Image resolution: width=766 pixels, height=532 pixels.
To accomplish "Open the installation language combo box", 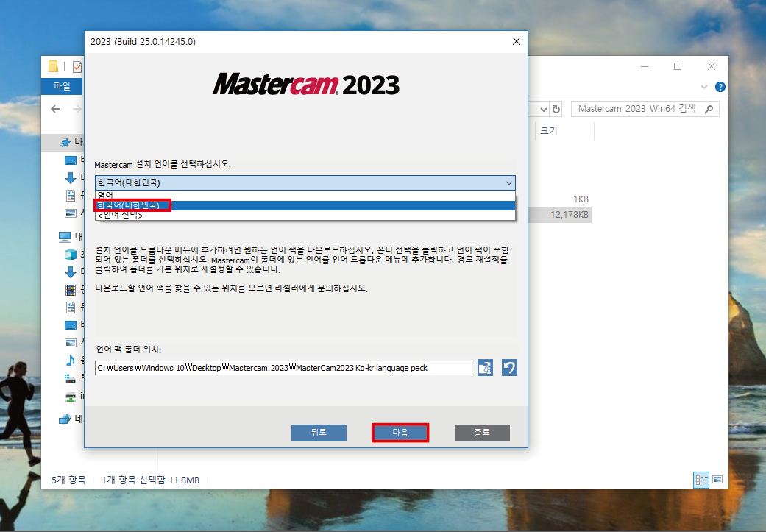I will click(x=305, y=182).
